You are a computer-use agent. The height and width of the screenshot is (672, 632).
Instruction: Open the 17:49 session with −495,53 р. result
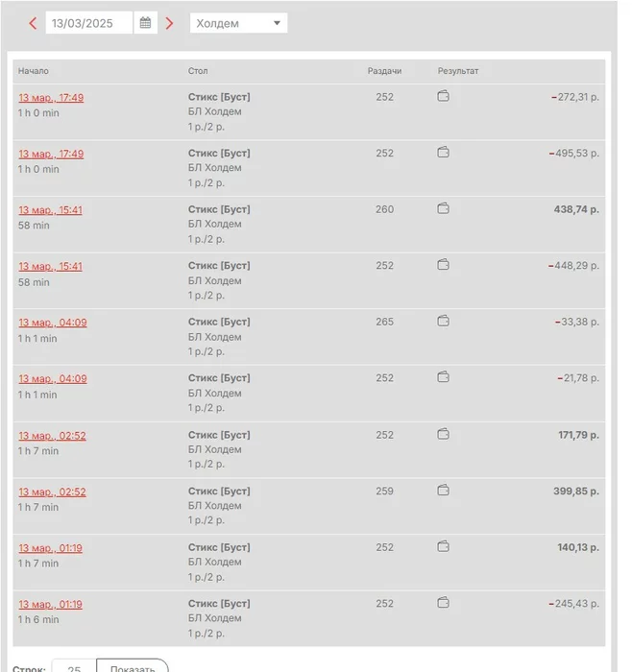[51, 154]
